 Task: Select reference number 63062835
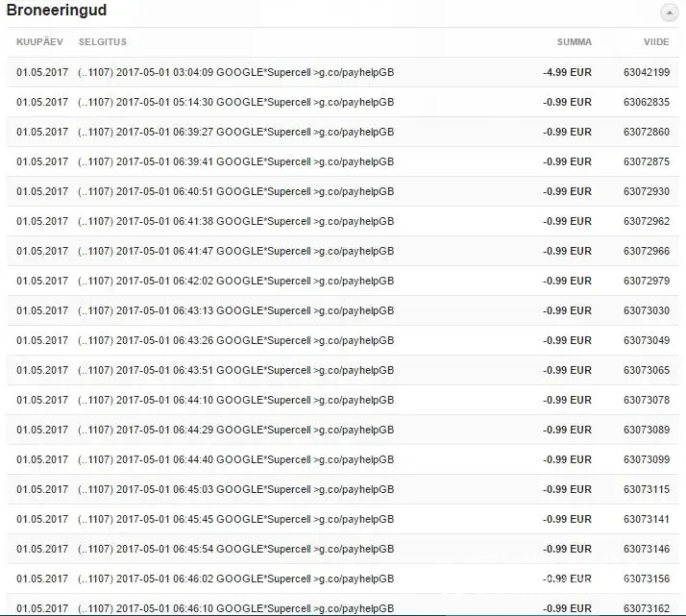[x=647, y=102]
